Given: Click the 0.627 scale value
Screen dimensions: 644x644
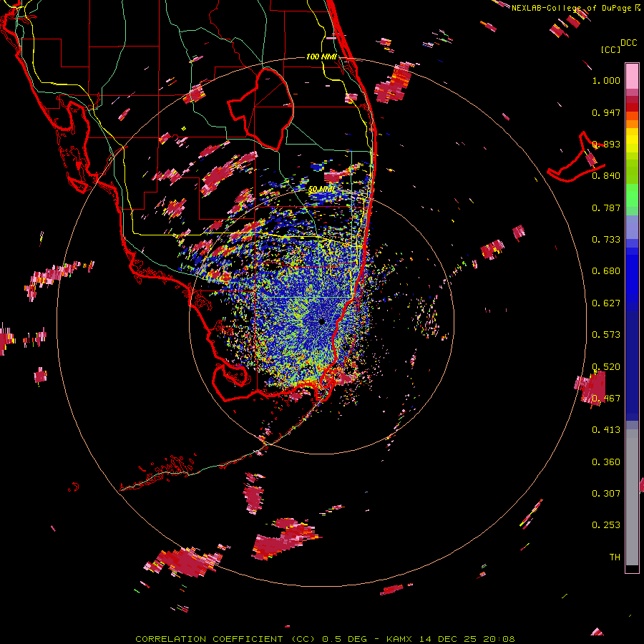Looking at the screenshot, I should tap(606, 303).
